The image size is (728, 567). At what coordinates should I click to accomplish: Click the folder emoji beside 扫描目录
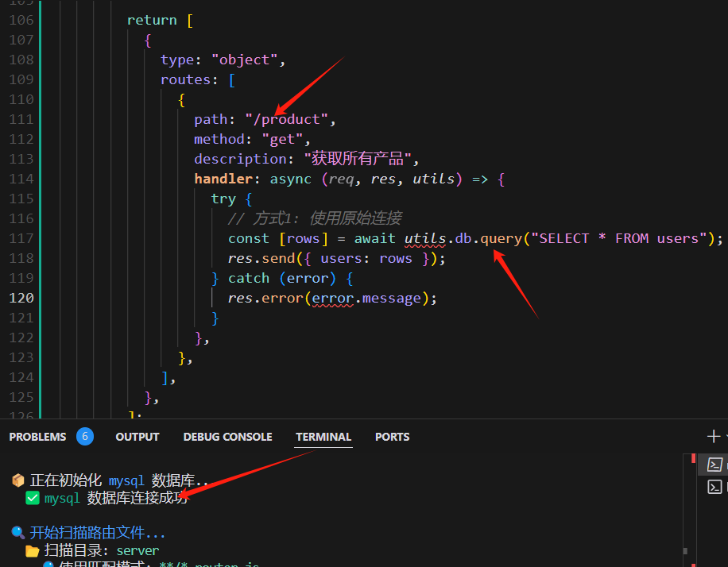coord(33,551)
